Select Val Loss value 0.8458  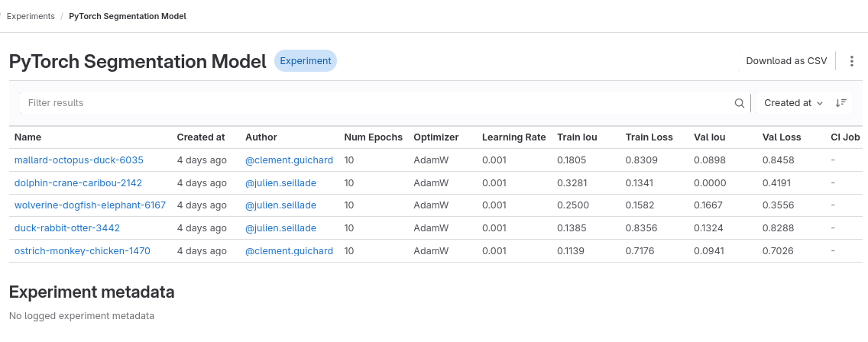(x=779, y=160)
